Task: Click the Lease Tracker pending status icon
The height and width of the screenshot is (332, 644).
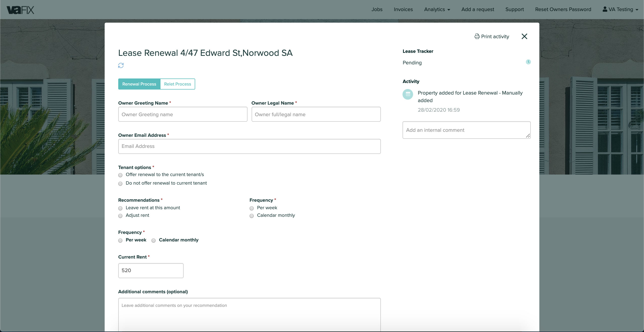Action: click(x=529, y=62)
